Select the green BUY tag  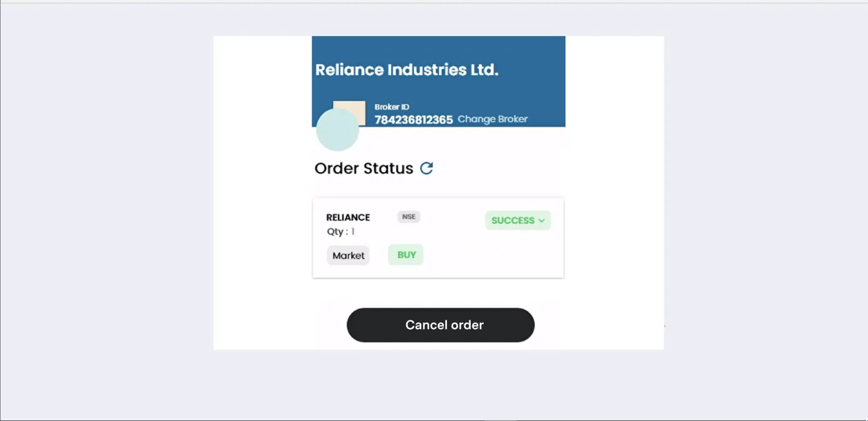tap(406, 255)
